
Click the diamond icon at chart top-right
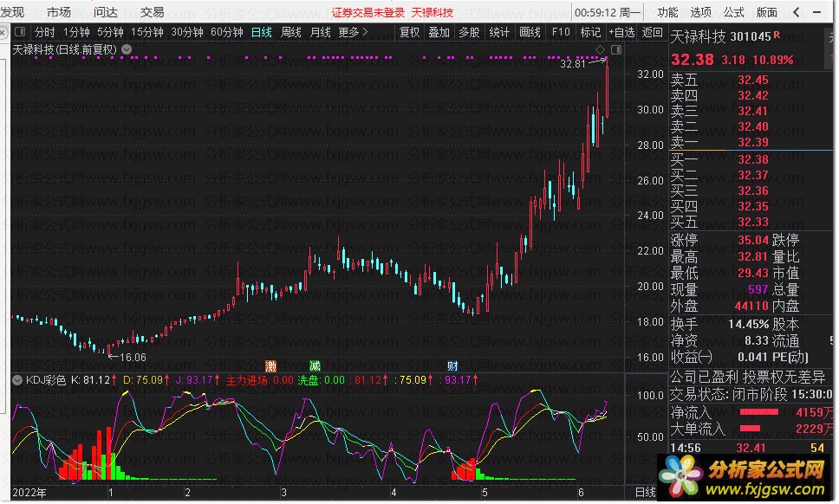pyautogui.click(x=600, y=49)
